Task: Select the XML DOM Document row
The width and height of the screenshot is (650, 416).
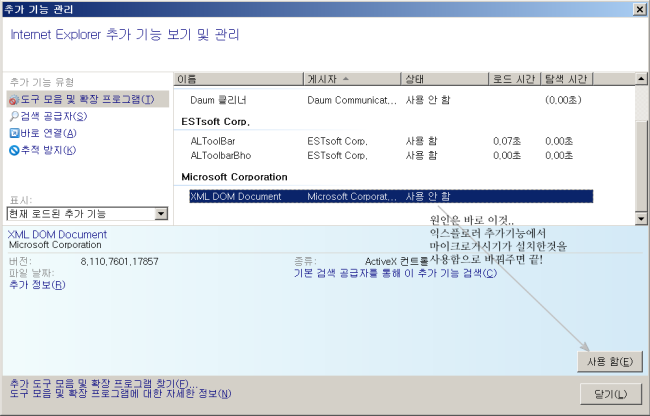Action: [235, 197]
